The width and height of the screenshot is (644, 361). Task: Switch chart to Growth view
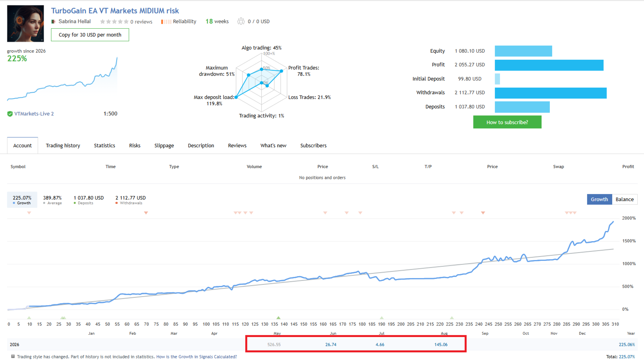point(599,199)
